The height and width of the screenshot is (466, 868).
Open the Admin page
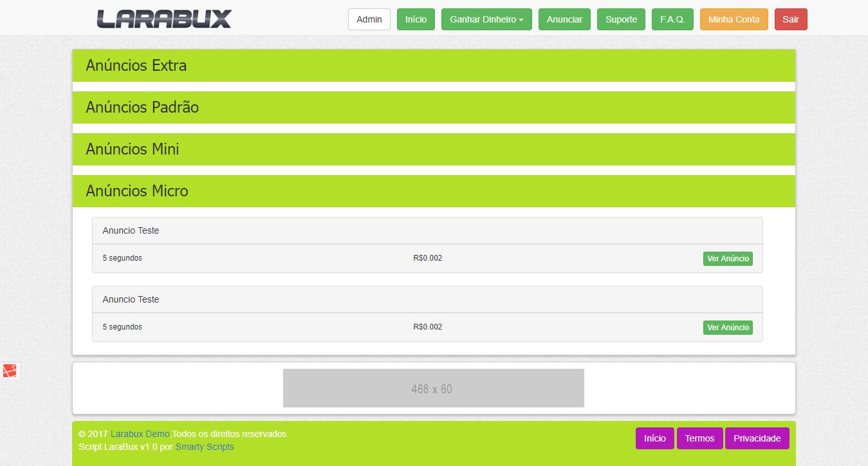[x=369, y=19]
